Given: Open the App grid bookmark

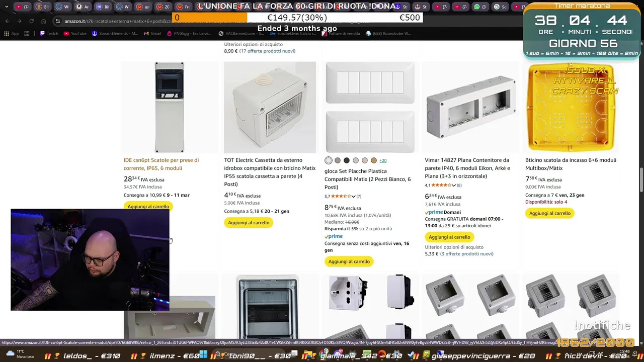Looking at the screenshot, I should tap(12, 33).
